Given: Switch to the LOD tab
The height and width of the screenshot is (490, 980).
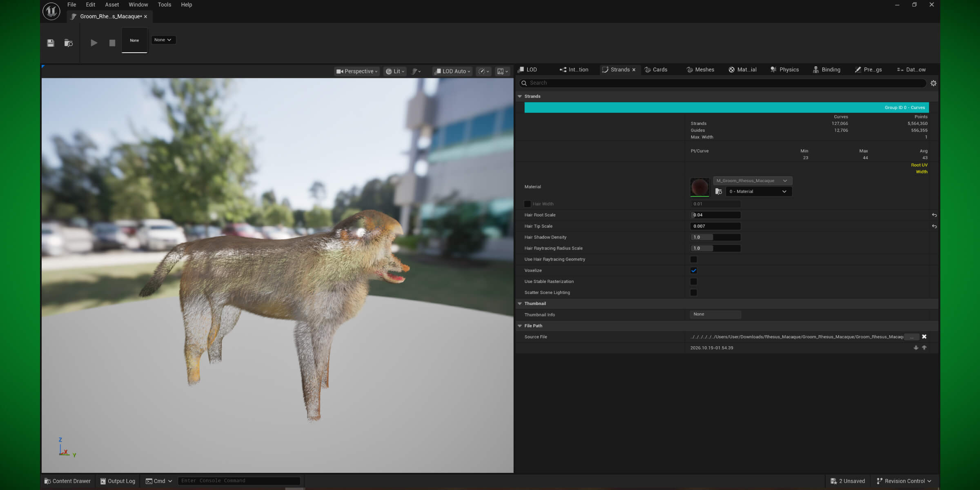Looking at the screenshot, I should point(528,69).
